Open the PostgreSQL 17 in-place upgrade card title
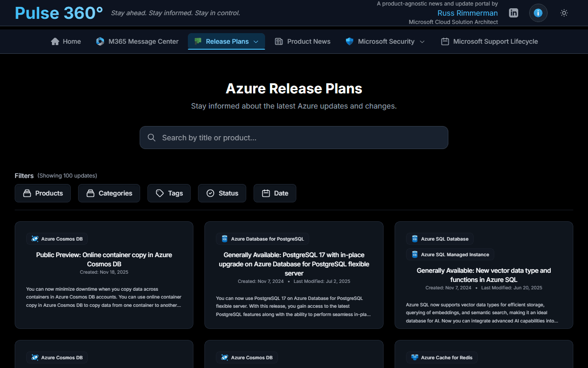Viewport: 588px width, 368px height. click(294, 264)
